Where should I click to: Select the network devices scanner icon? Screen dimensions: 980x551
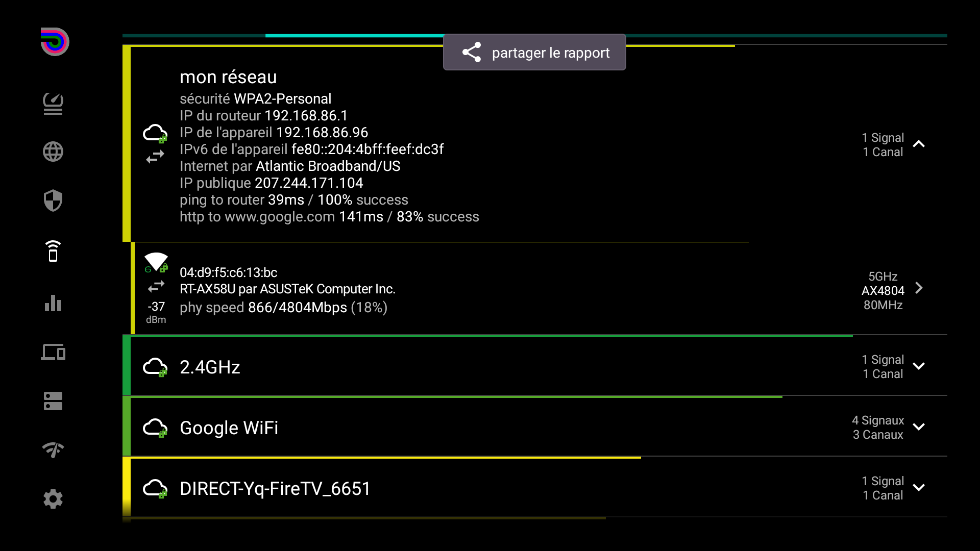coord(53,352)
